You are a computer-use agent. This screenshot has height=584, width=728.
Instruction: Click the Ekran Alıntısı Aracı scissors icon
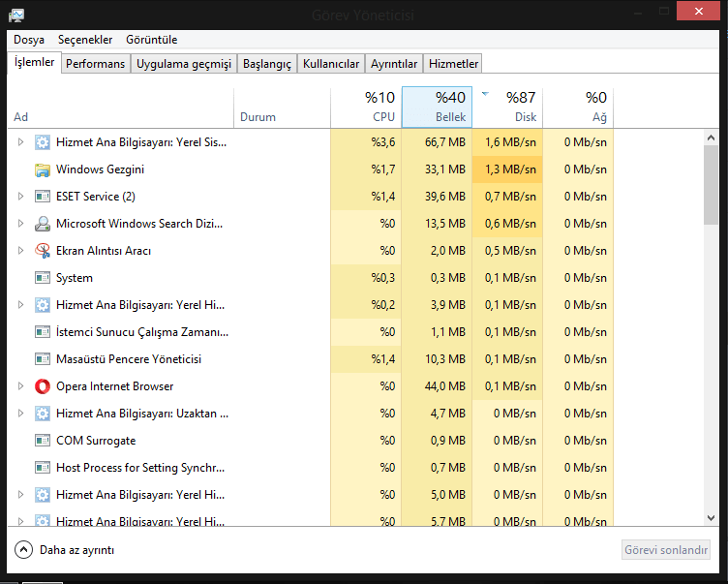tap(43, 251)
